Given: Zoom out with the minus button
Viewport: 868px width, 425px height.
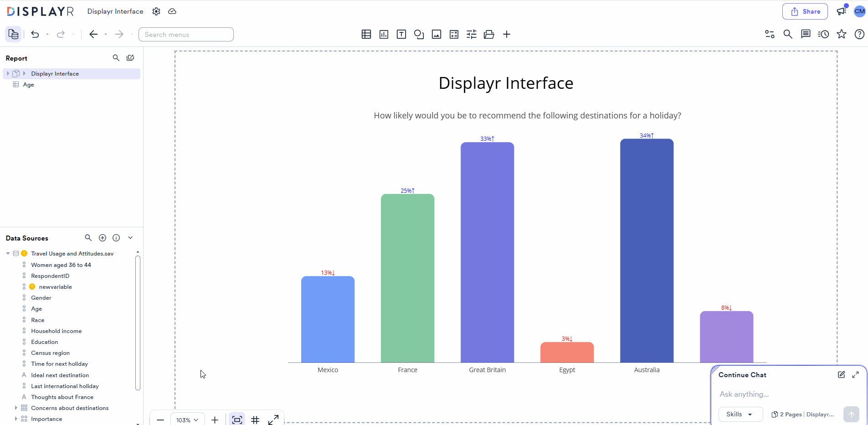Looking at the screenshot, I should point(160,420).
